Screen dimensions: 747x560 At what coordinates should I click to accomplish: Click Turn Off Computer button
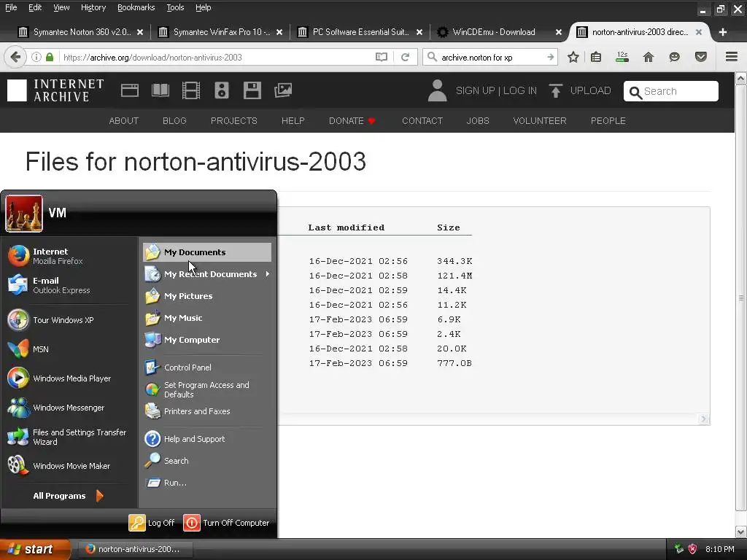pyautogui.click(x=226, y=522)
